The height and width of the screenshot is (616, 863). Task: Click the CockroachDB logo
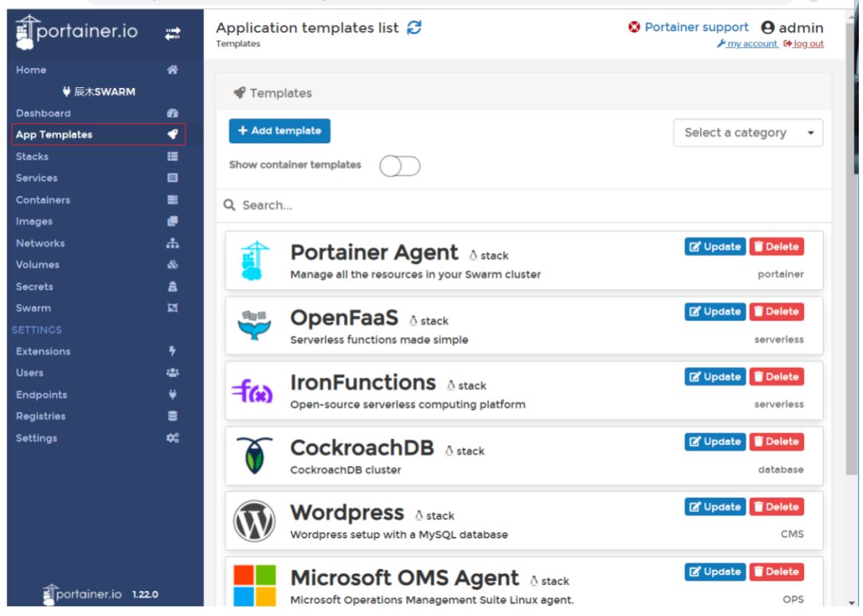254,455
